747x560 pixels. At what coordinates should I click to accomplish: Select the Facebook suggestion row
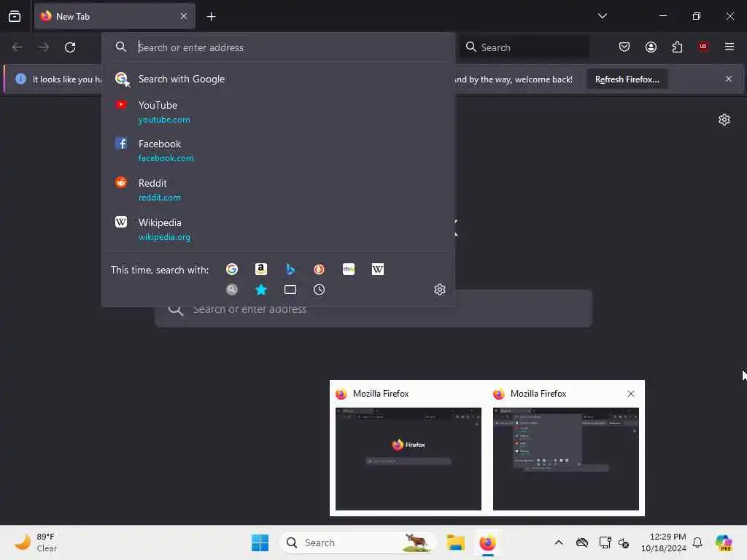point(278,150)
